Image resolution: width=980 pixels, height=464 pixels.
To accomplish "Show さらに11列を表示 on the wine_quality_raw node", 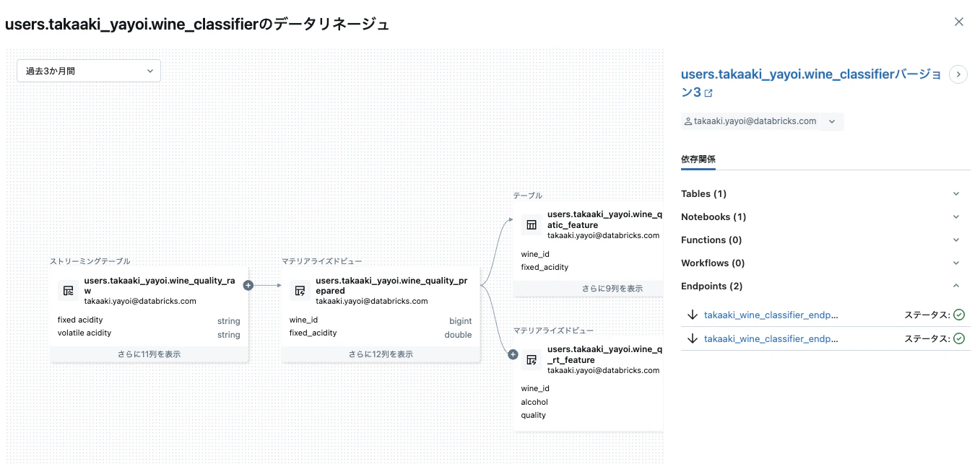I will tap(149, 354).
